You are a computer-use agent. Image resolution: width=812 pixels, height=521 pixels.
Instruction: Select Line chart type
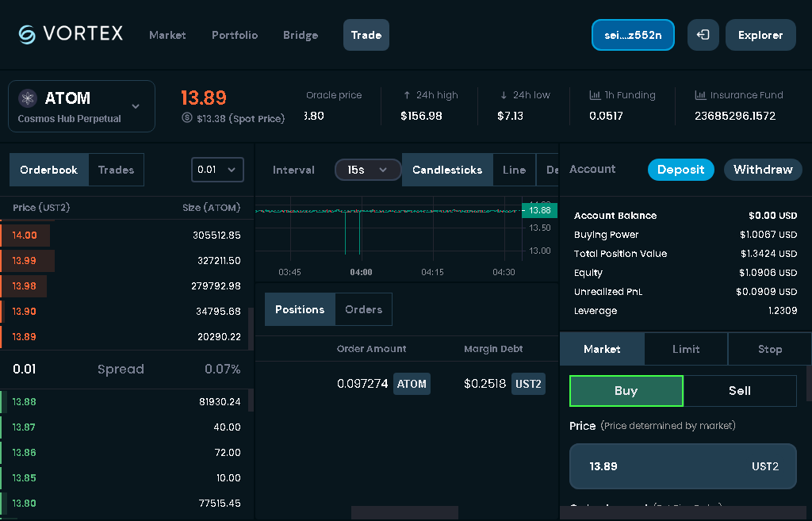(x=514, y=170)
